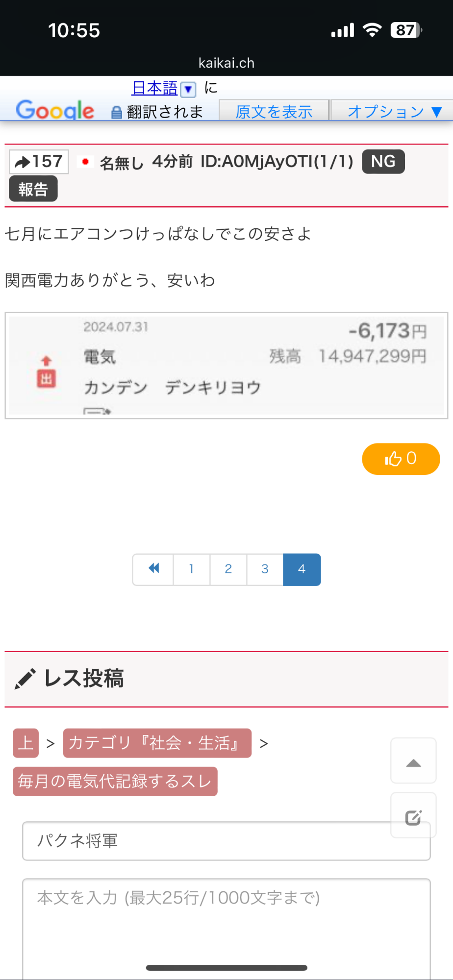
Task: Click the 原文を表示 button
Action: click(x=274, y=111)
